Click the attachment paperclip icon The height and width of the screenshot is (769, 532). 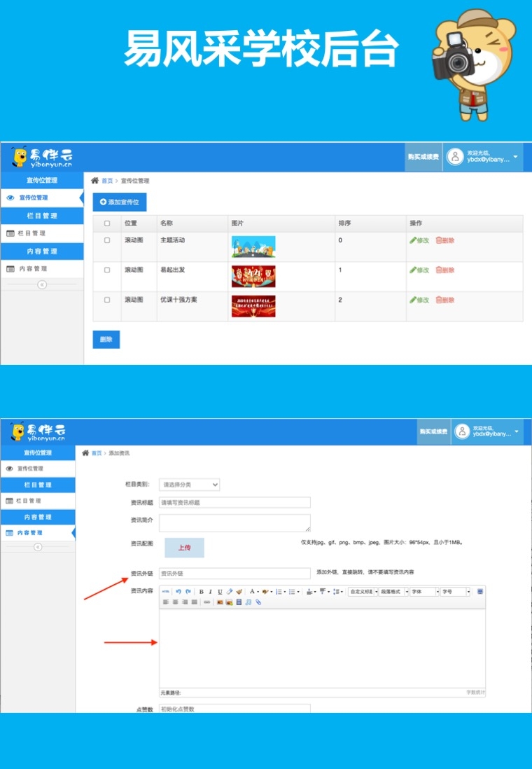coord(258,602)
